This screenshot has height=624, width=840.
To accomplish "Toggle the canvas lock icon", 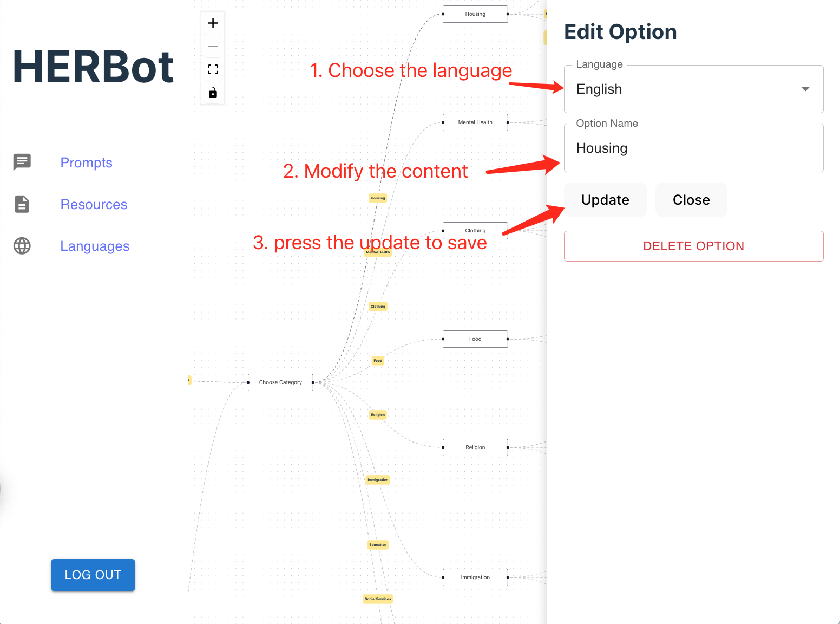I will [213, 93].
